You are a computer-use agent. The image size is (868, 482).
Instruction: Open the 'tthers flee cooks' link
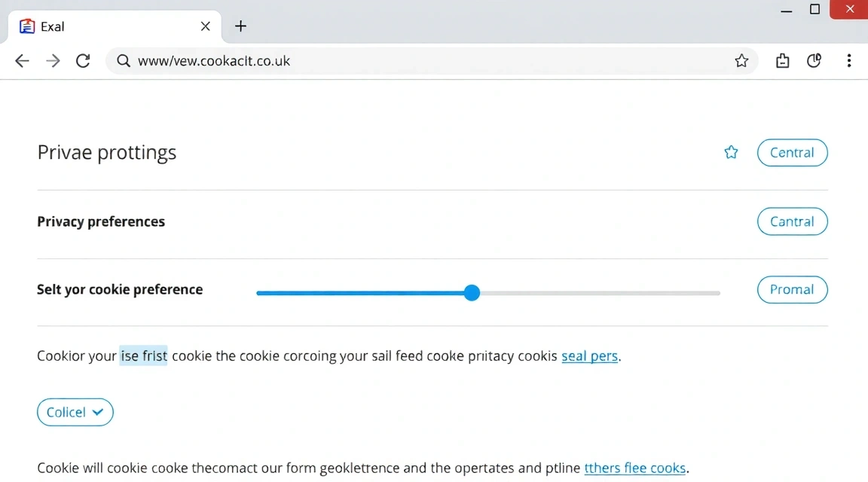[x=634, y=468]
